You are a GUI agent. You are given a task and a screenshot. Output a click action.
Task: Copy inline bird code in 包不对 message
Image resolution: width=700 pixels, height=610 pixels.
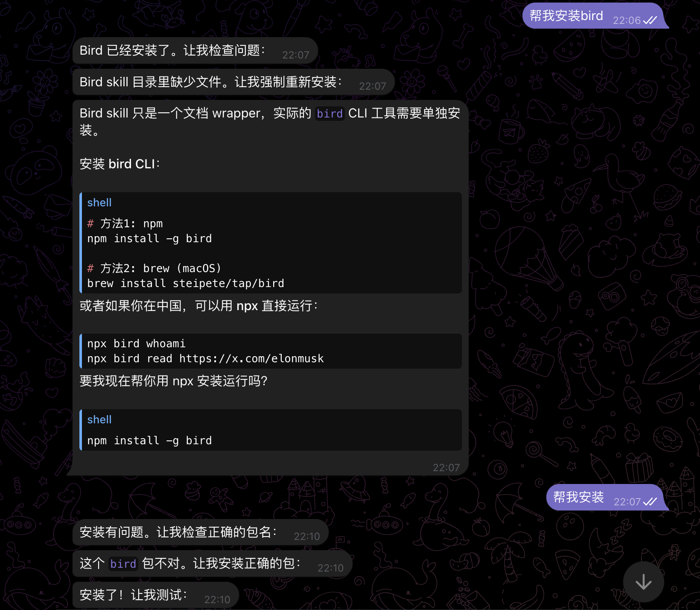click(x=123, y=564)
